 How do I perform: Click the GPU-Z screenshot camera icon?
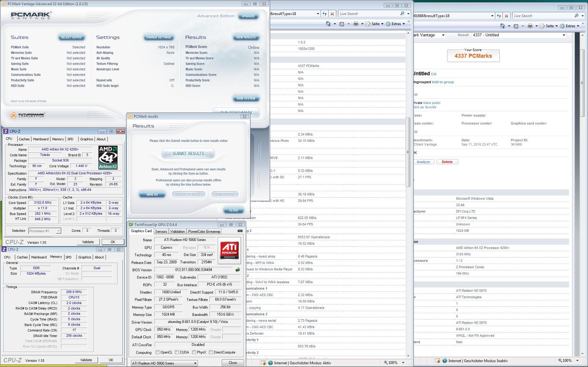(x=240, y=231)
